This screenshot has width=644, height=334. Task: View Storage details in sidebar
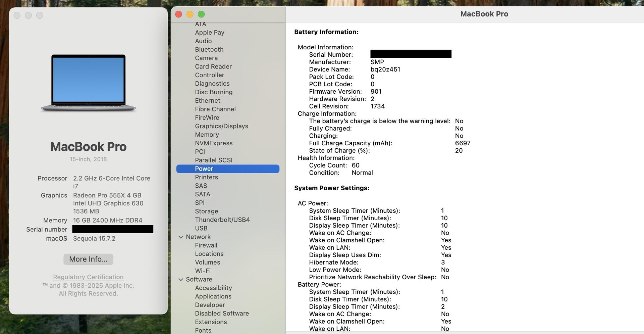207,211
